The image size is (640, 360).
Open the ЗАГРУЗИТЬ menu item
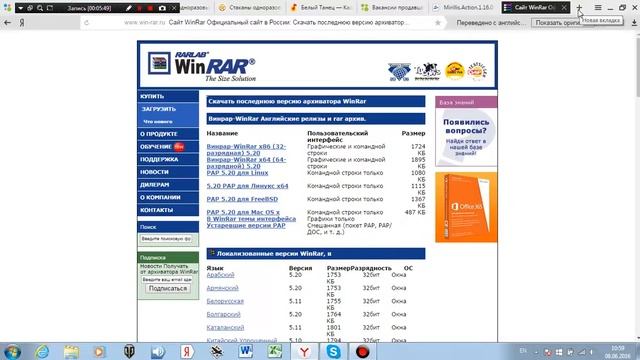coord(168,109)
